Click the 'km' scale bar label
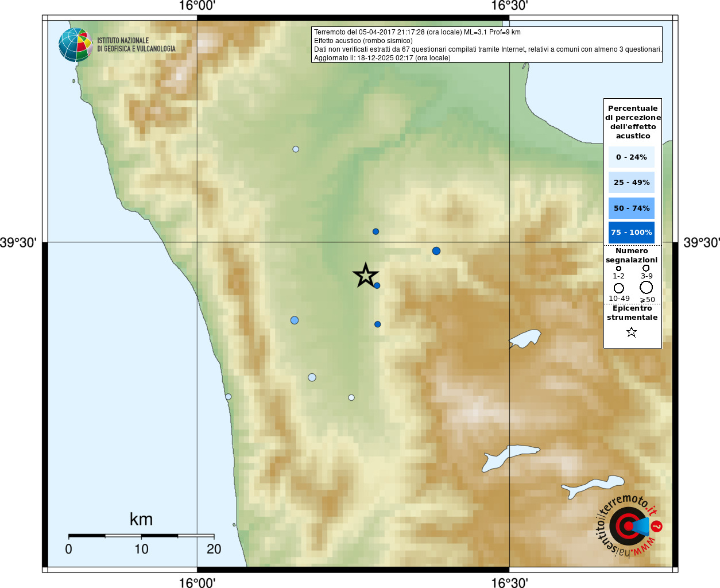Image resolution: width=720 pixels, height=588 pixels. 141,519
